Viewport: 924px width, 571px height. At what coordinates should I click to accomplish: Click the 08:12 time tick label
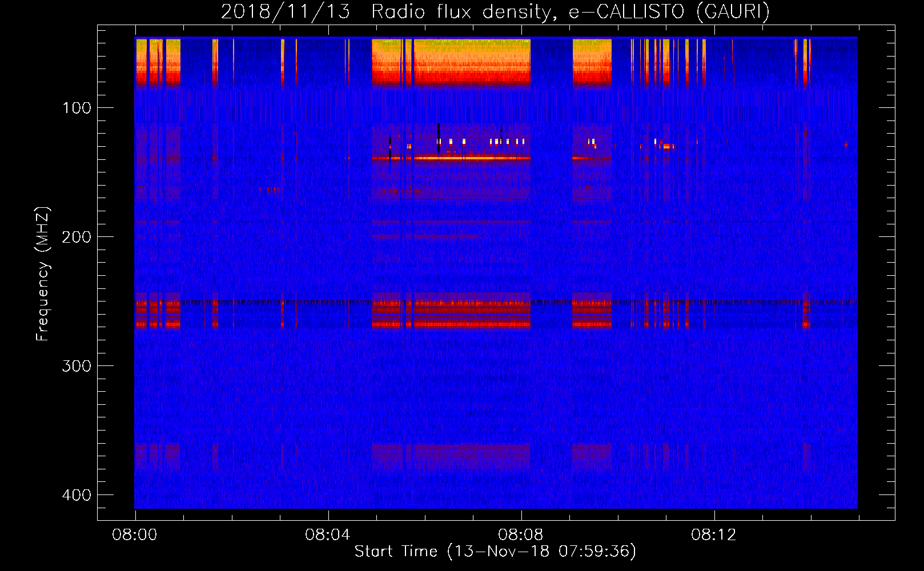pos(714,535)
